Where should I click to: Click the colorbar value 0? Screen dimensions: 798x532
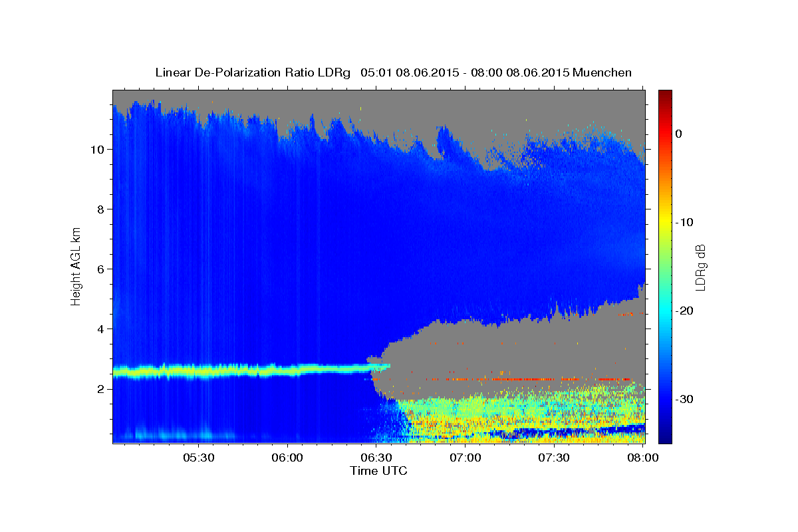coord(679,134)
